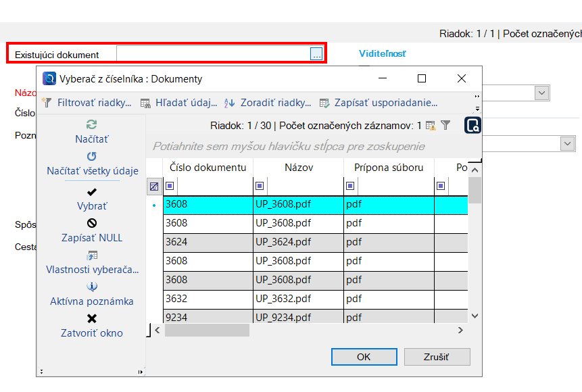Click the horizontal scrollbar thumb in grid
The width and height of the screenshot is (582, 392).
tap(207, 330)
